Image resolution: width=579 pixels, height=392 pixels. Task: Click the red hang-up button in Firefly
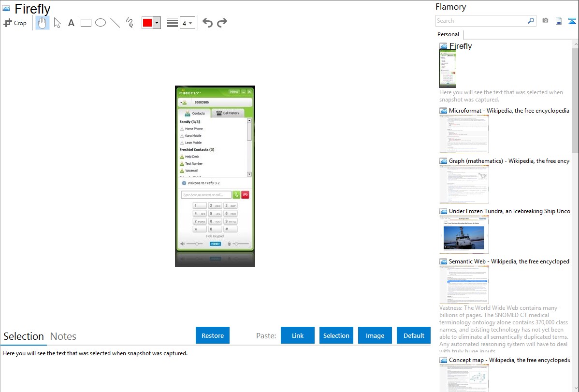(x=245, y=195)
